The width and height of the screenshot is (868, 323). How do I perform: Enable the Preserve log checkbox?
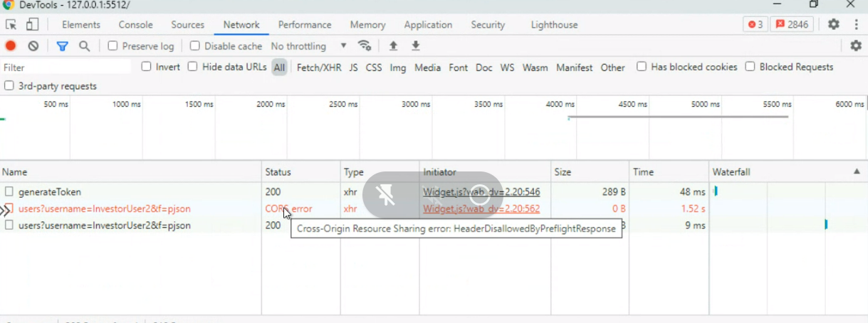pyautogui.click(x=113, y=46)
